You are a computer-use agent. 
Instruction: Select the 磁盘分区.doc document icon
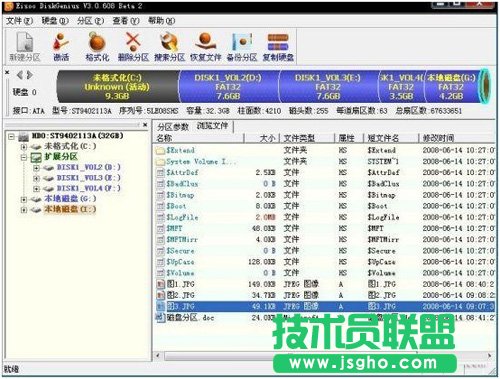(x=161, y=318)
